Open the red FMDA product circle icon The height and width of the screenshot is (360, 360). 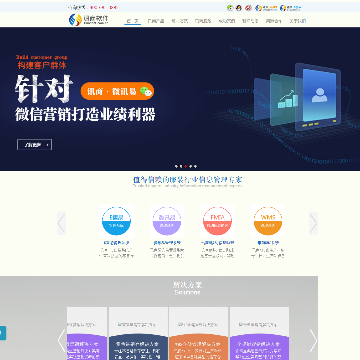coord(217,221)
